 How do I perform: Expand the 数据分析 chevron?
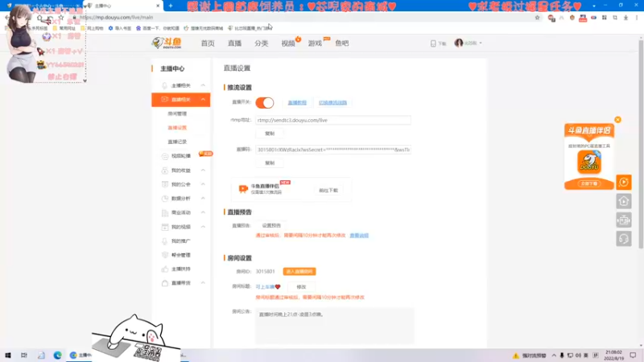click(203, 198)
